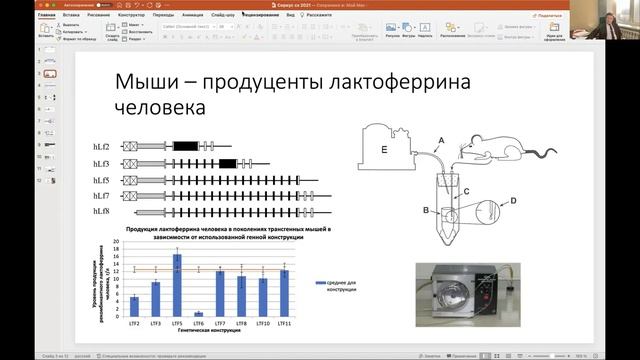This screenshot has height=360, width=640.
Task: Select the peristaltic pump photo on slide
Action: pos(468,295)
